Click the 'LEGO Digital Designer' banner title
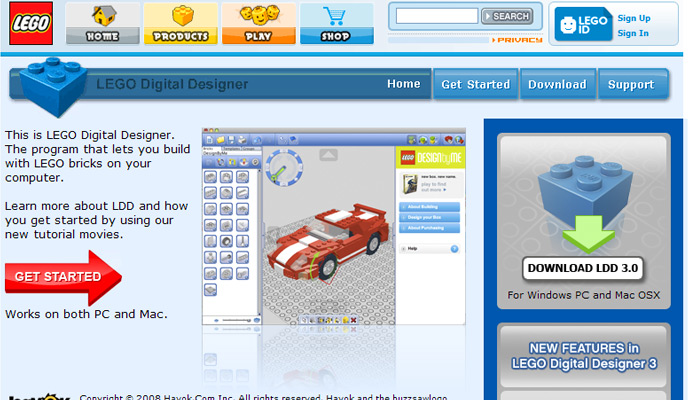 click(172, 84)
